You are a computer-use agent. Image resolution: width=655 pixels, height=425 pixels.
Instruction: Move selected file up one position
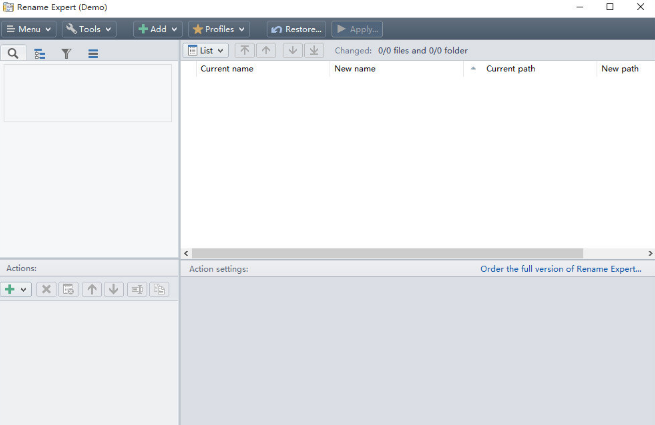(266, 51)
